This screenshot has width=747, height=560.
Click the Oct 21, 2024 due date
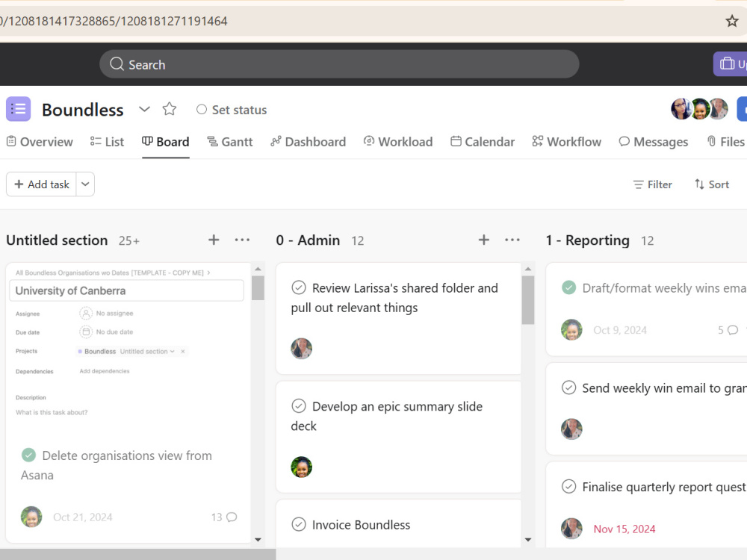83,517
